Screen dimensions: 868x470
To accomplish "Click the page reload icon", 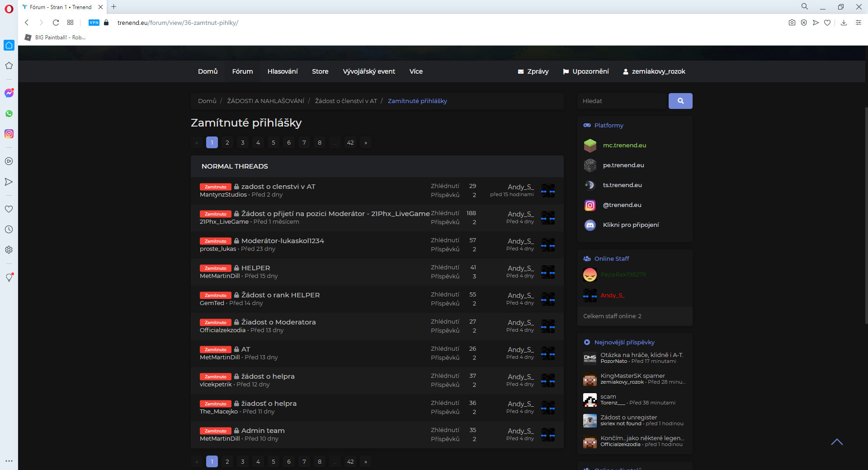I will [56, 23].
